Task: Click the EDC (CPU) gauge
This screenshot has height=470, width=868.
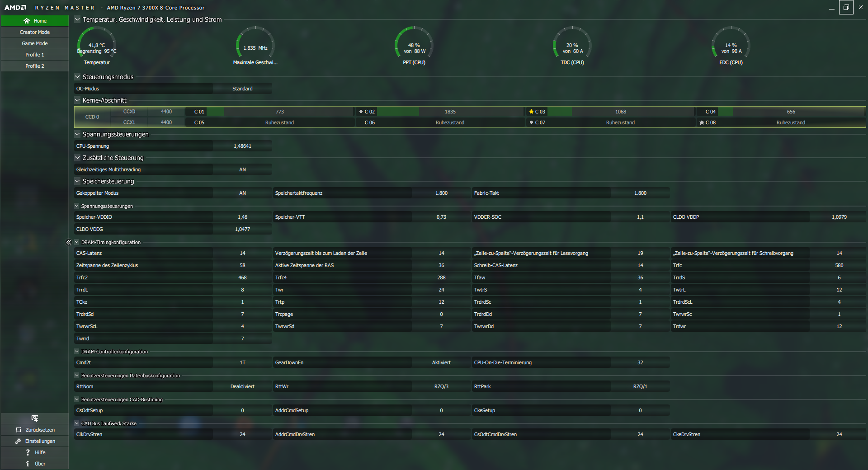Action: point(731,46)
